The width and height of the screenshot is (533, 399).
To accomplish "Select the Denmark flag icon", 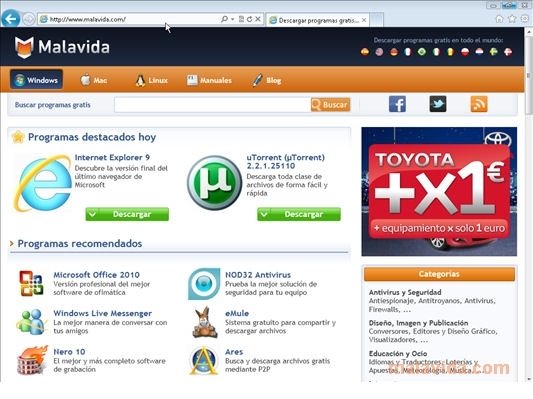I will pyautogui.click(x=508, y=52).
